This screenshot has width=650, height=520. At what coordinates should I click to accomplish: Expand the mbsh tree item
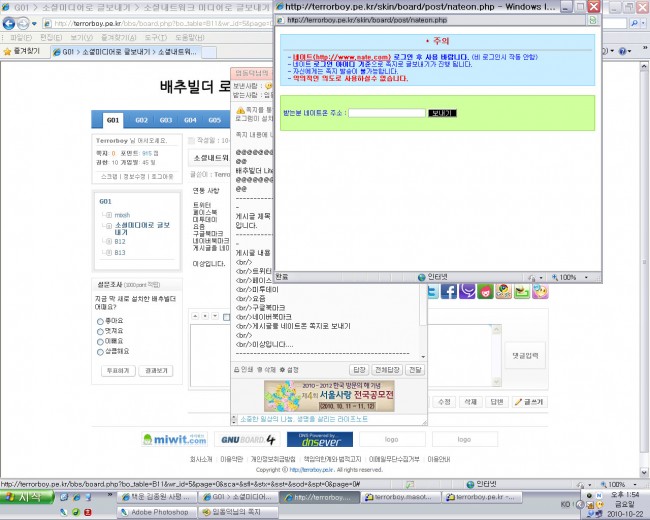[x=109, y=215]
